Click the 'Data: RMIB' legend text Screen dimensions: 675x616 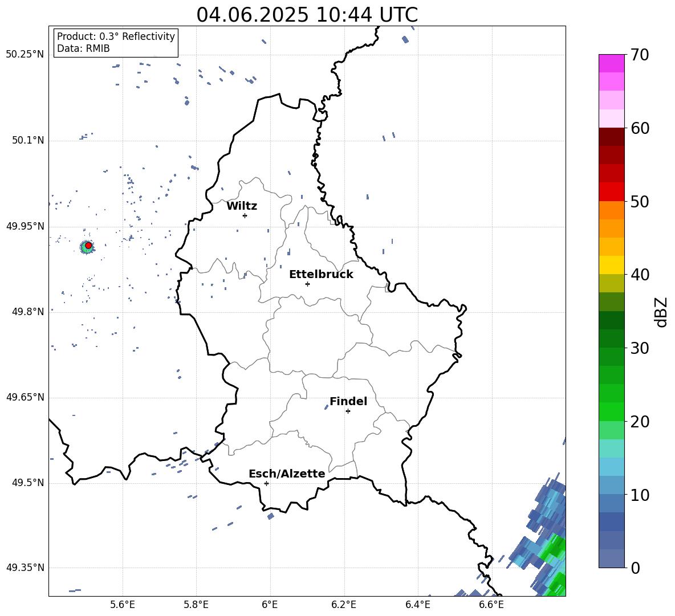tap(83, 48)
